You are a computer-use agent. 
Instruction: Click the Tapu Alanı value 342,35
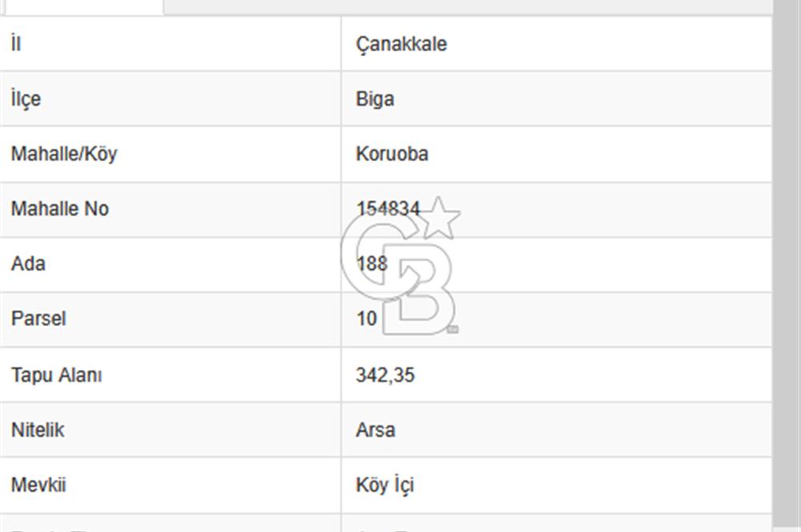tap(387, 374)
